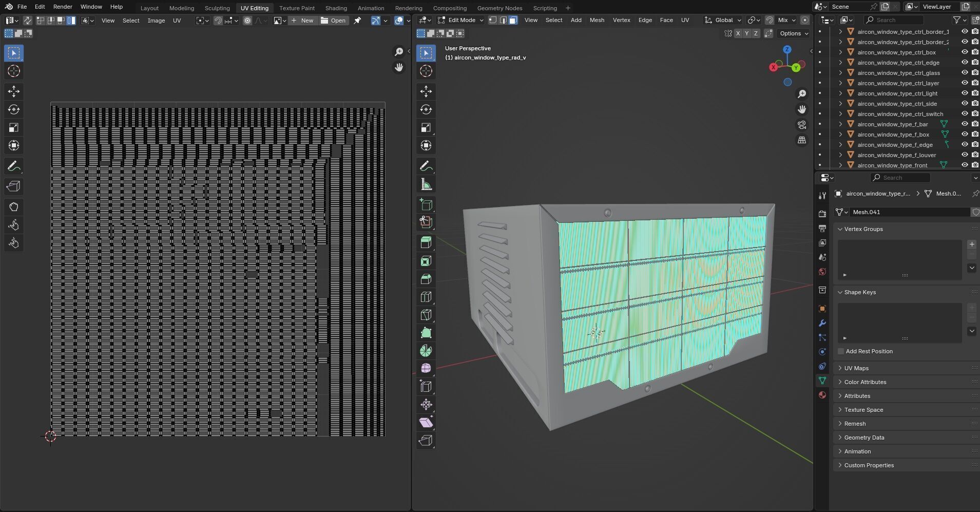Switch to the Shading workspace tab
The image size is (980, 512).
point(336,8)
